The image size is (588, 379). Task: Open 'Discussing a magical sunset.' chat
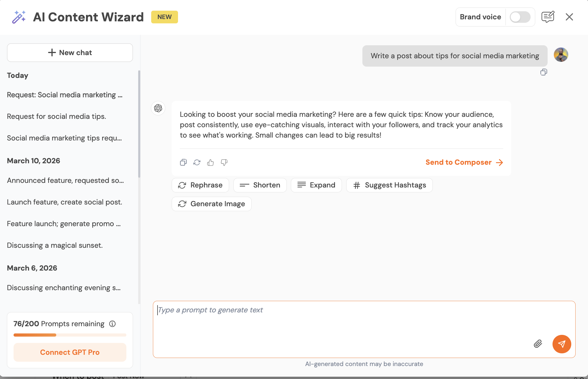point(55,245)
